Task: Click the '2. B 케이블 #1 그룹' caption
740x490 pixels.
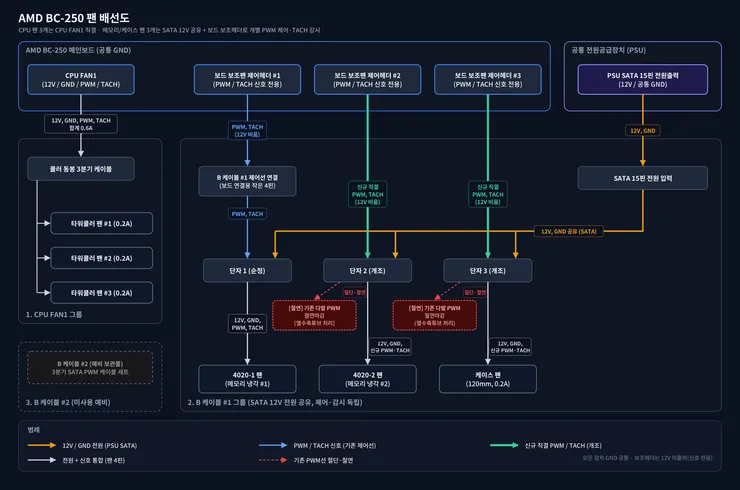Action: [x=275, y=402]
